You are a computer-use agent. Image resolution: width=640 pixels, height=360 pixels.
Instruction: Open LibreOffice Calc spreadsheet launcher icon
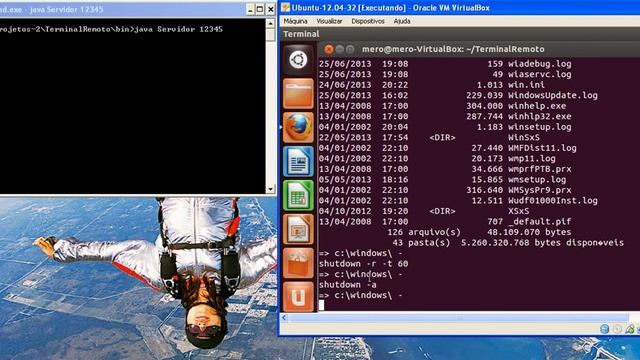[298, 195]
